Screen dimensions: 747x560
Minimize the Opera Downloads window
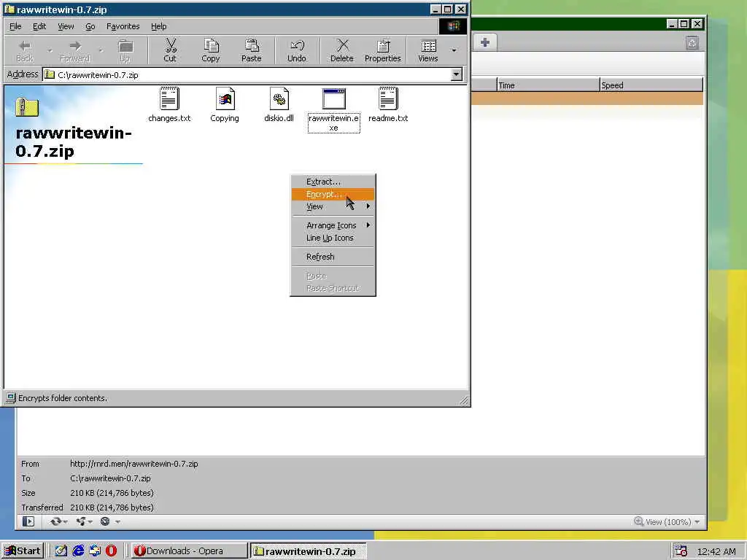pos(672,23)
